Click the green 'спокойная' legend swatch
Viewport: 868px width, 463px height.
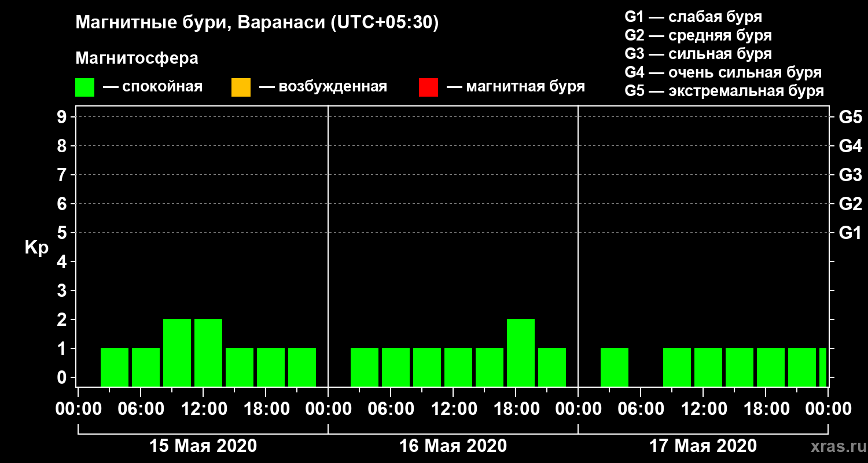[x=84, y=87]
